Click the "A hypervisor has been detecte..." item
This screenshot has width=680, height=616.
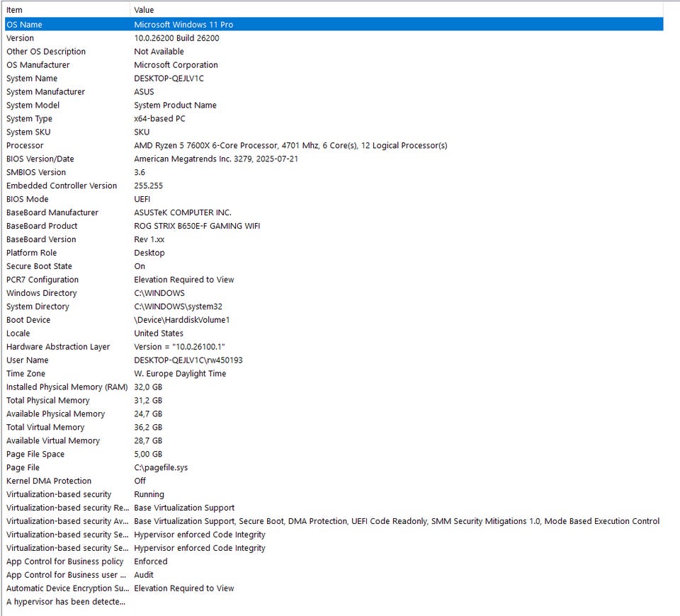pyautogui.click(x=65, y=603)
